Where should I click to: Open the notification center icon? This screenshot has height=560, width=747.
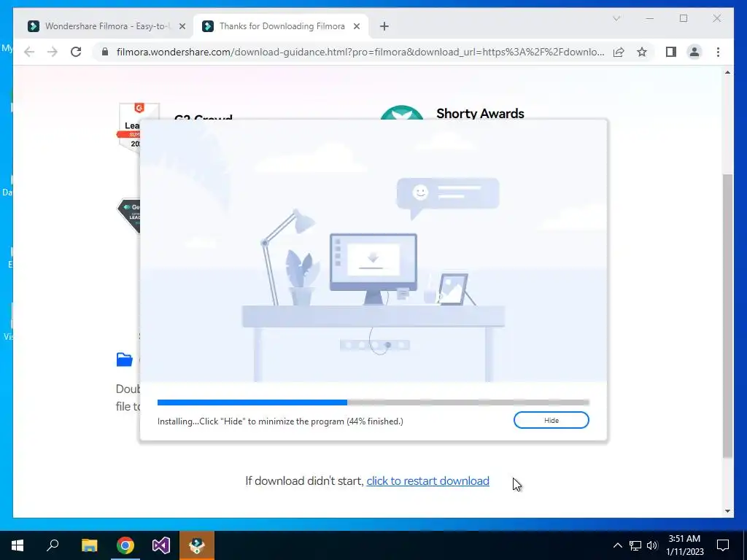(x=723, y=545)
